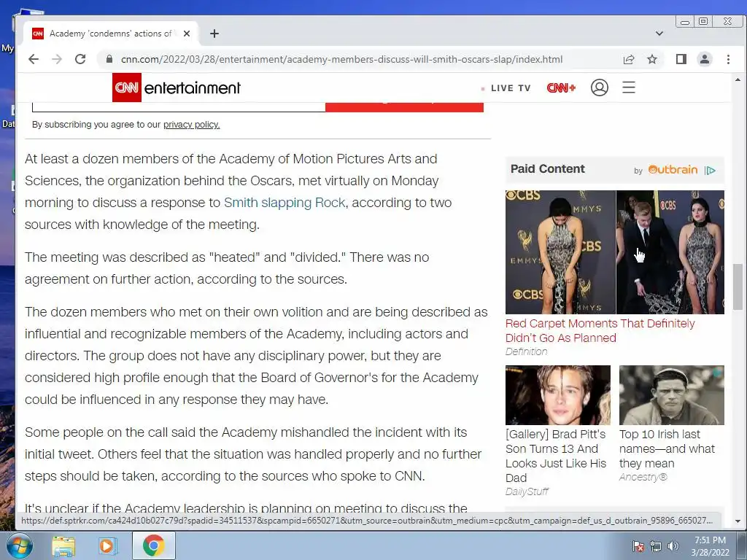
Task: Click the page scrollbar thumb
Action: 738,286
